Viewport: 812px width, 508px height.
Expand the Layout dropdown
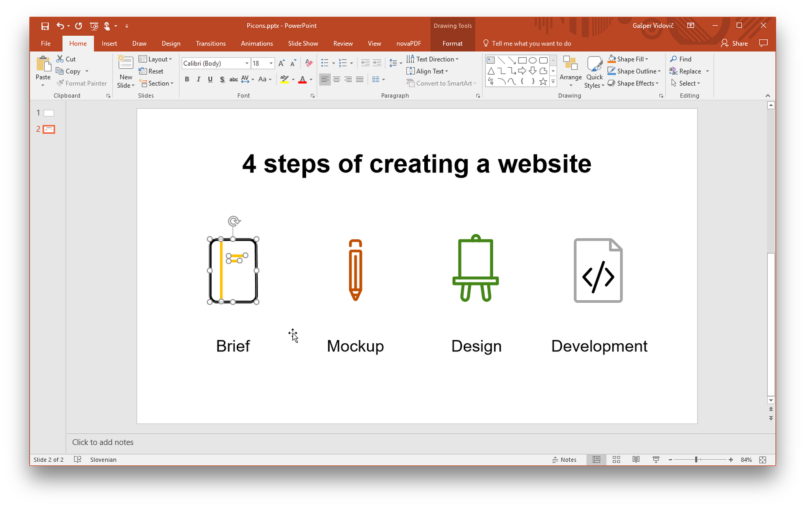pyautogui.click(x=155, y=59)
